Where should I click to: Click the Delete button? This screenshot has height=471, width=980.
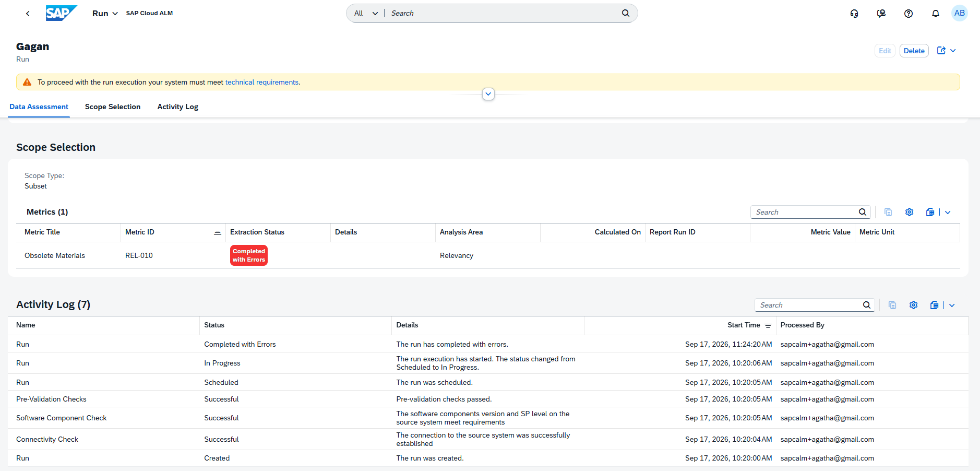tap(914, 51)
